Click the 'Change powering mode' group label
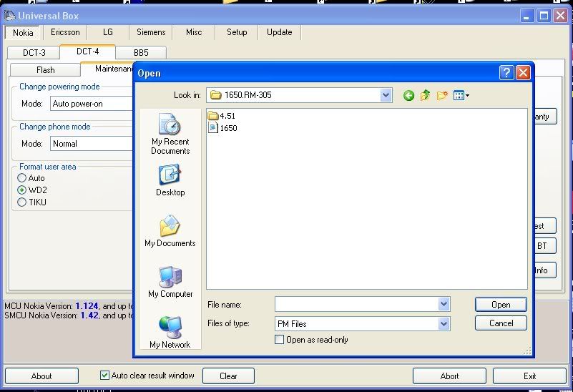573x392 pixels. tap(59, 87)
